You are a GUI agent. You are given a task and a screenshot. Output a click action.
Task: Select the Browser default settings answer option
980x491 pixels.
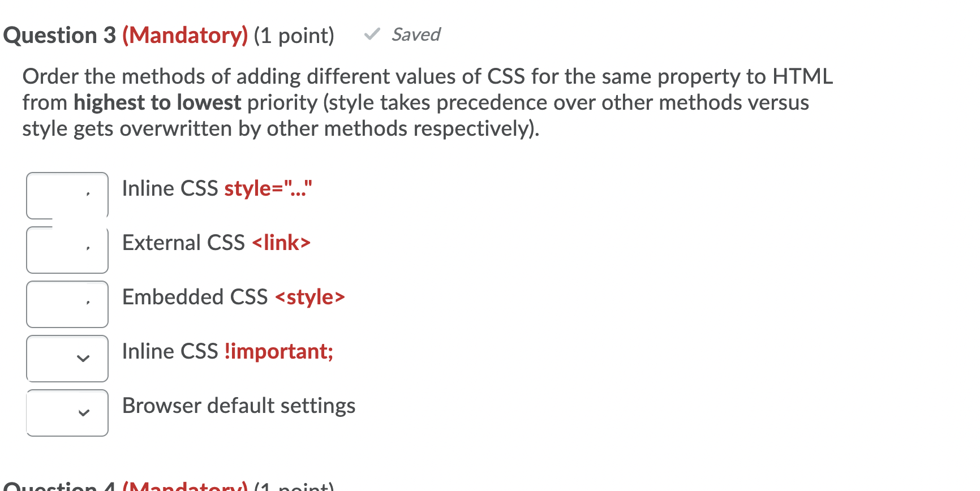tap(239, 406)
